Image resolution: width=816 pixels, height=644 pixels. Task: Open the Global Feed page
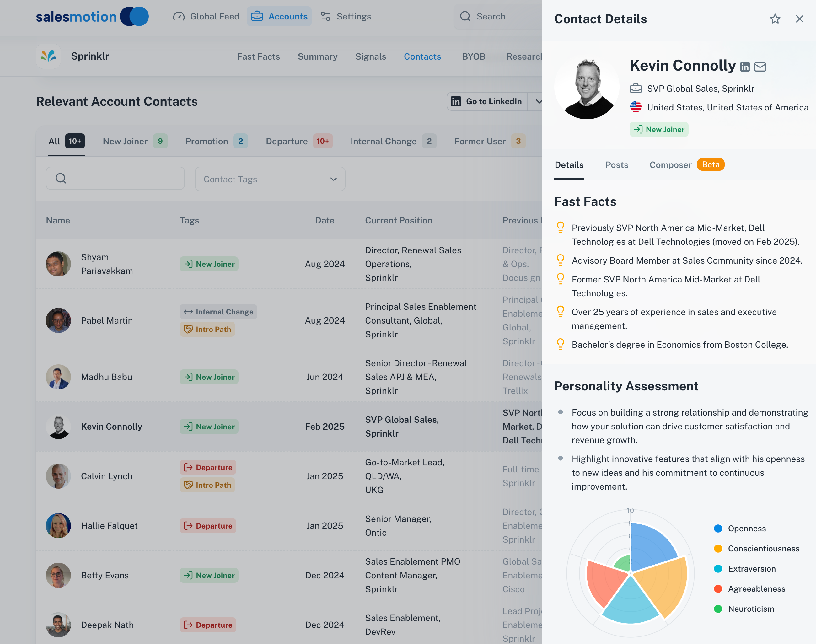pos(206,16)
